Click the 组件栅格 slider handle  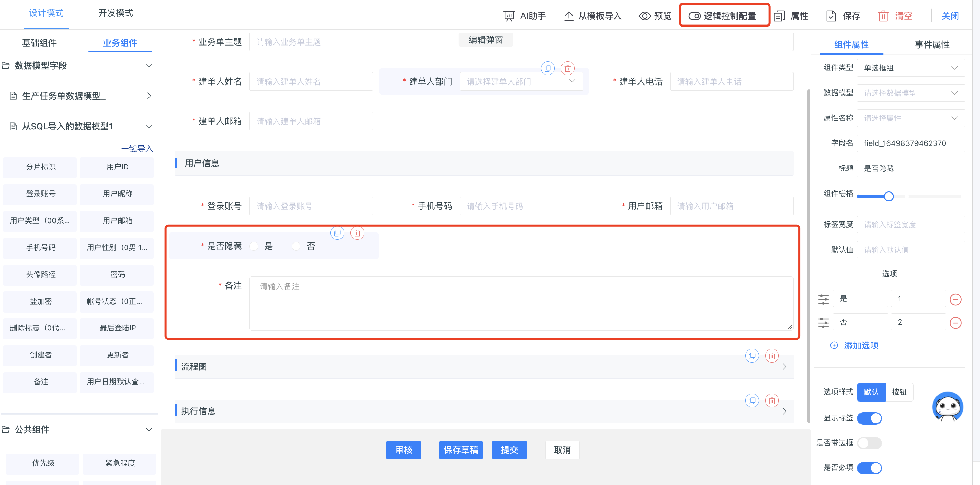pos(889,197)
